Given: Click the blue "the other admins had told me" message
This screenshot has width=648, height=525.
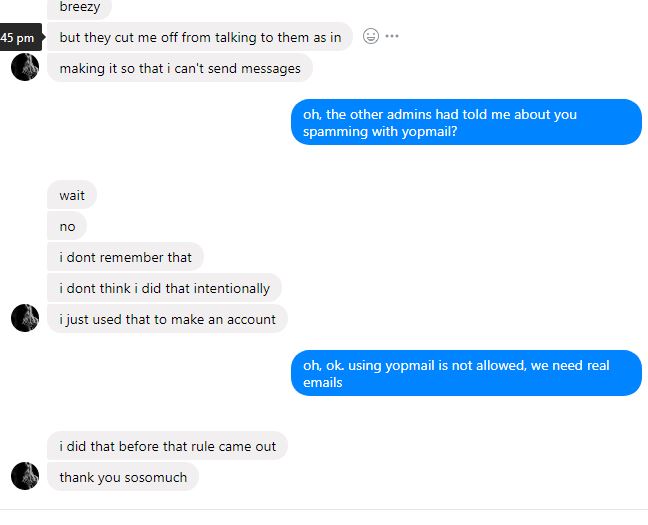Looking at the screenshot, I should click(x=466, y=122).
